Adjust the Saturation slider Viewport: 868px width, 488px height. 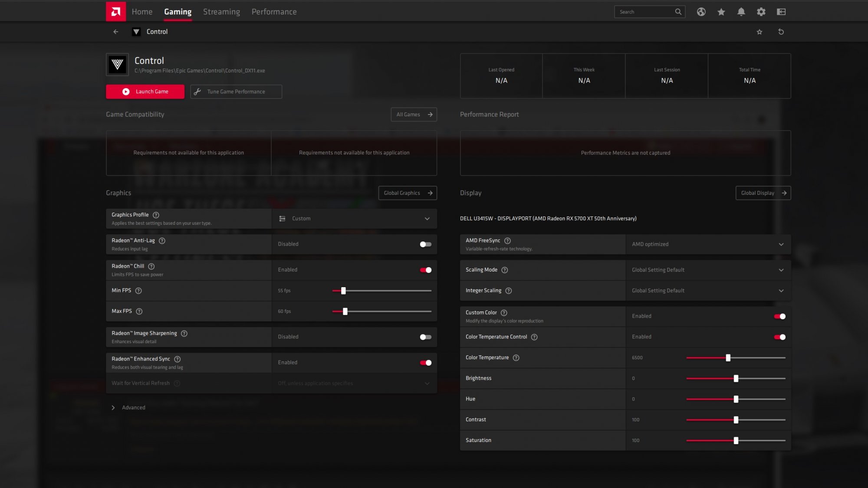click(x=736, y=441)
